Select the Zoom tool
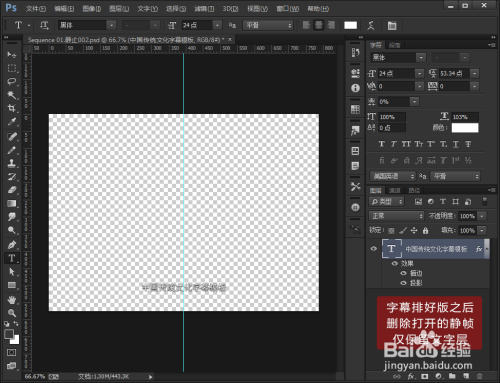 coord(12,313)
